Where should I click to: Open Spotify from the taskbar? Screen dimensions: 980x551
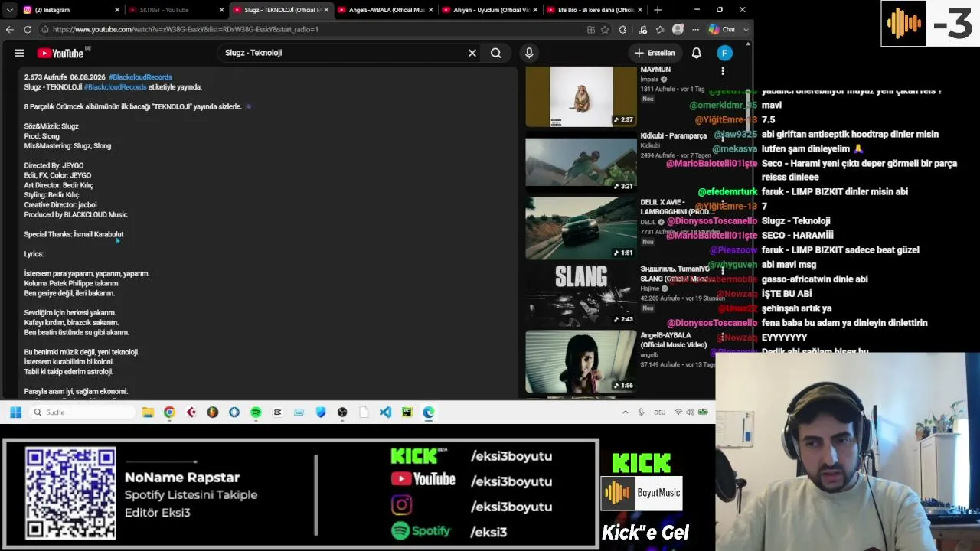[x=256, y=412]
